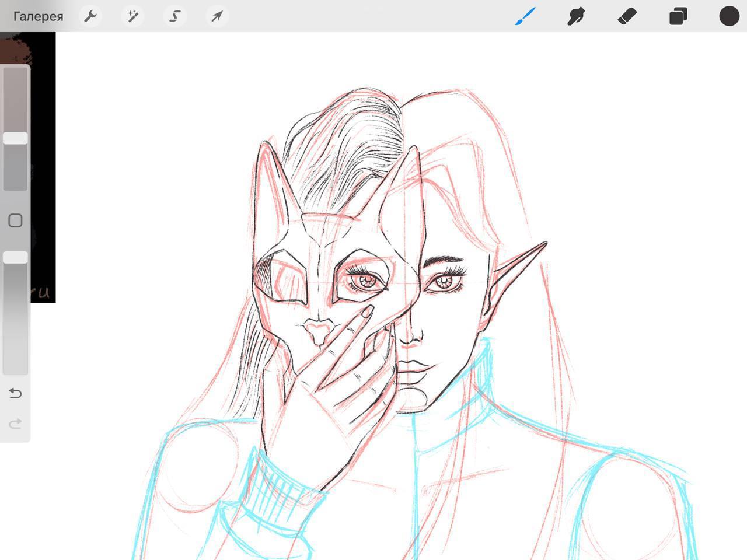Select the Eraser tool
This screenshot has height=560, width=747.
tap(627, 16)
